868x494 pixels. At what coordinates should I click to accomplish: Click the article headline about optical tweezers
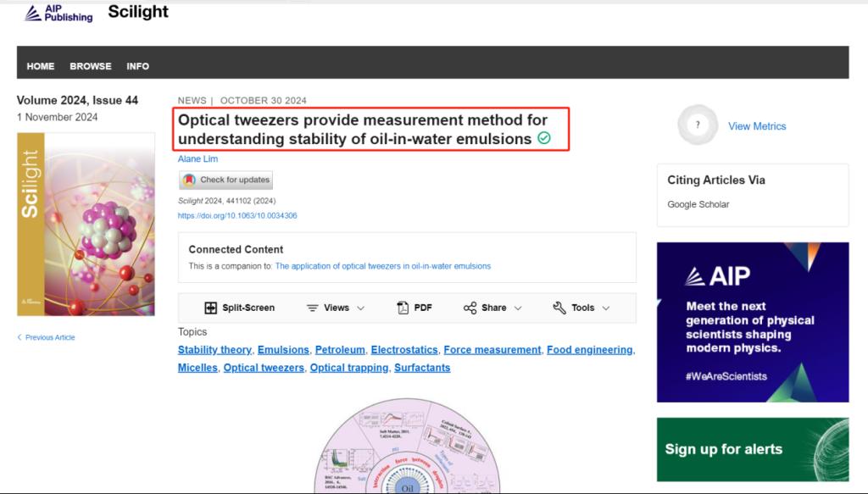[363, 130]
